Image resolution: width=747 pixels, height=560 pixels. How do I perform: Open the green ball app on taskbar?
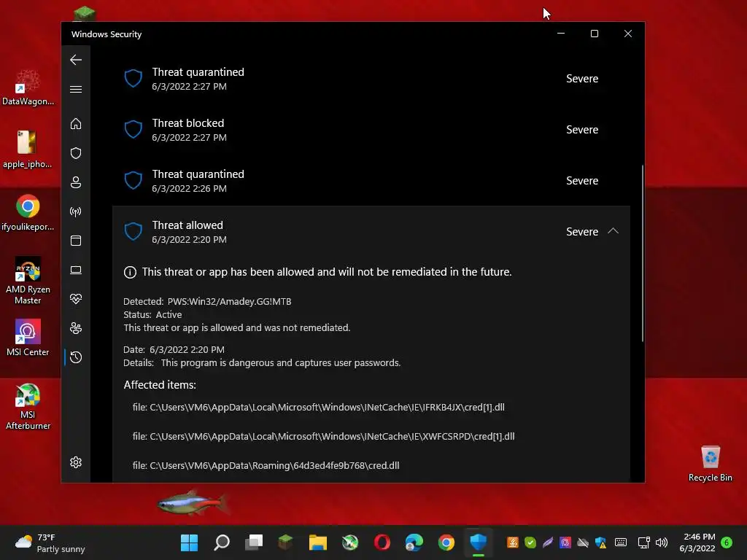pos(349,542)
